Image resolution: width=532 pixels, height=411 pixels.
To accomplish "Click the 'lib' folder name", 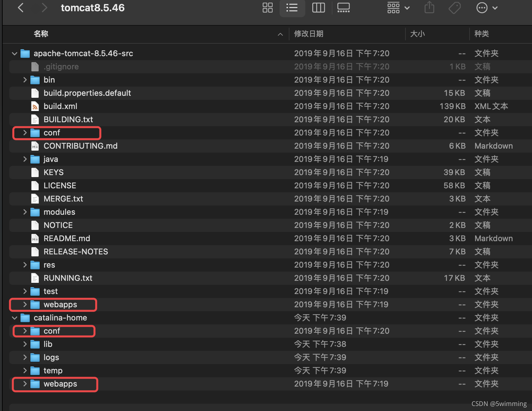I will [48, 344].
